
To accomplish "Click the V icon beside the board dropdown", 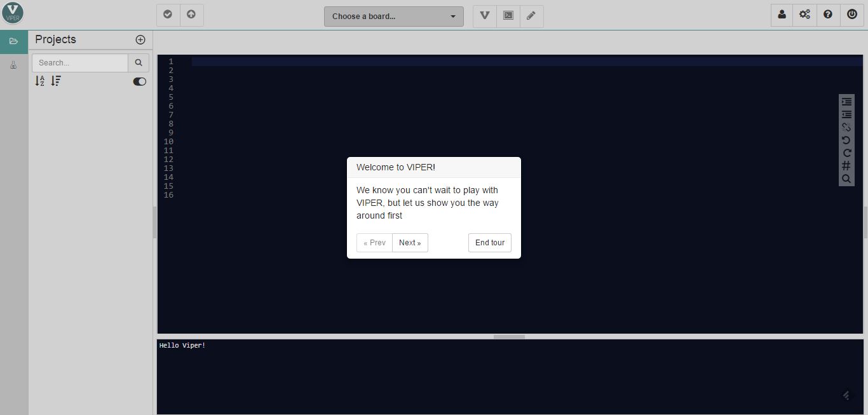I will coord(485,16).
